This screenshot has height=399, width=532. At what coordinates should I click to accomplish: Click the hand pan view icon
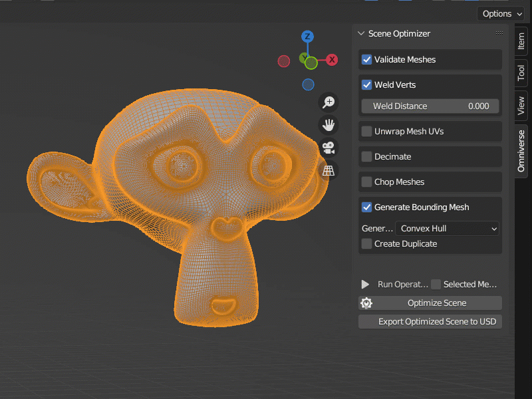tap(329, 124)
